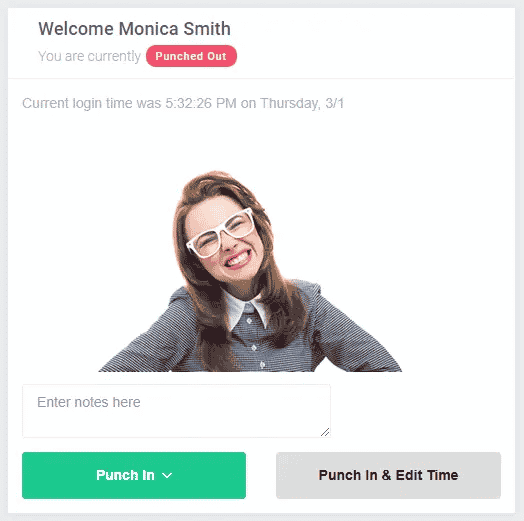This screenshot has width=524, height=521.
Task: Click the 5:32:26 PM login timestamp
Action: coord(201,103)
